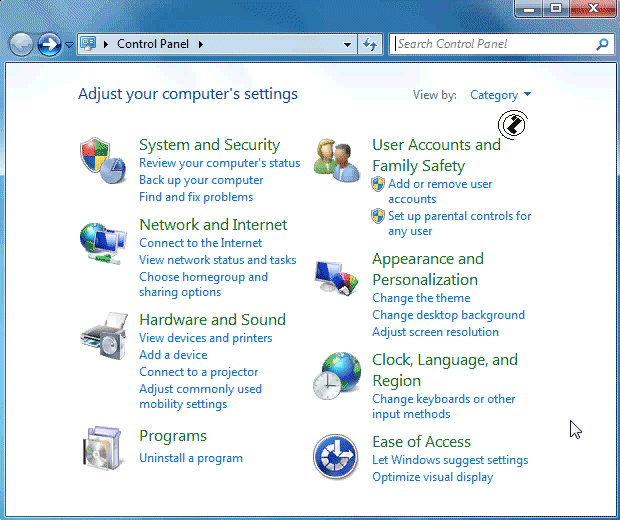Click Uninstall a program

(x=191, y=458)
